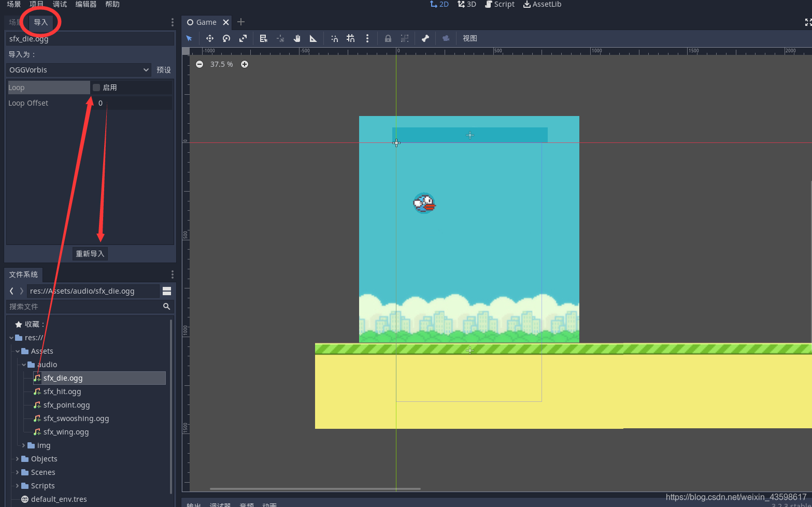Click the lock selected object icon
This screenshot has width=812, height=507.
388,38
